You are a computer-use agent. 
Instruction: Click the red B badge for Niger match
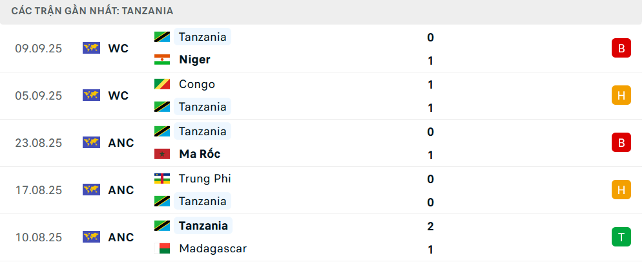click(x=621, y=48)
